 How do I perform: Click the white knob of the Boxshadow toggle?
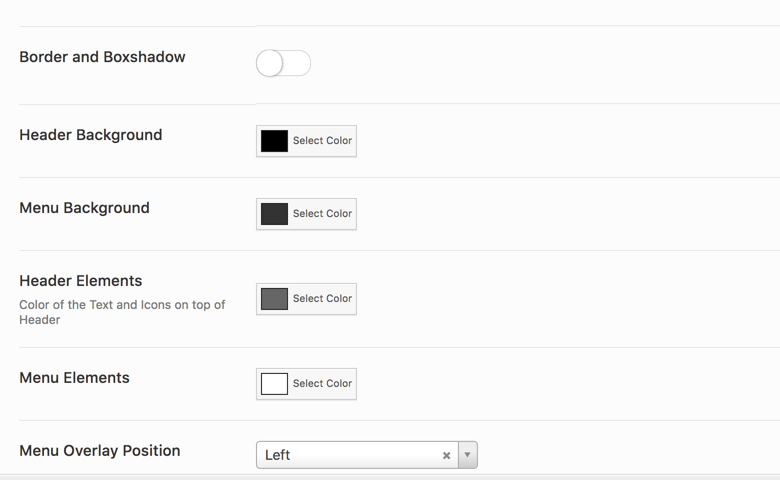(x=270, y=63)
